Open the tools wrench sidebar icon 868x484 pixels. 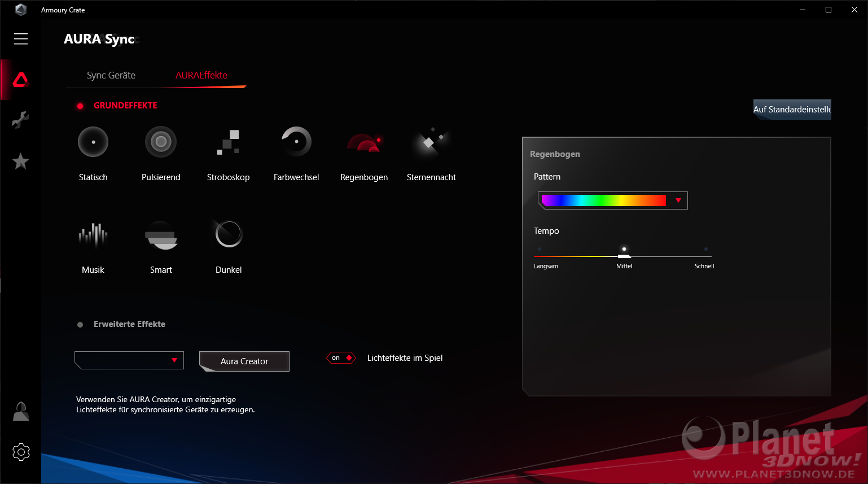pos(21,120)
